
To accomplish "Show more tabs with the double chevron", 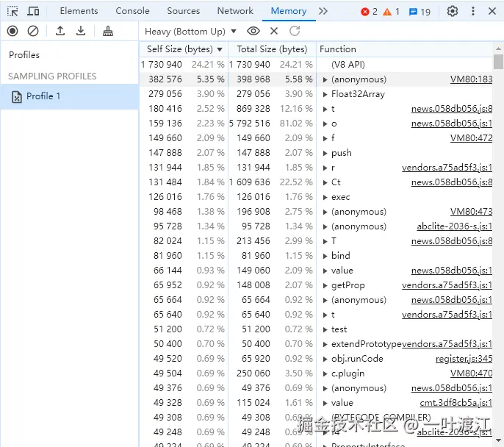I will (323, 11).
